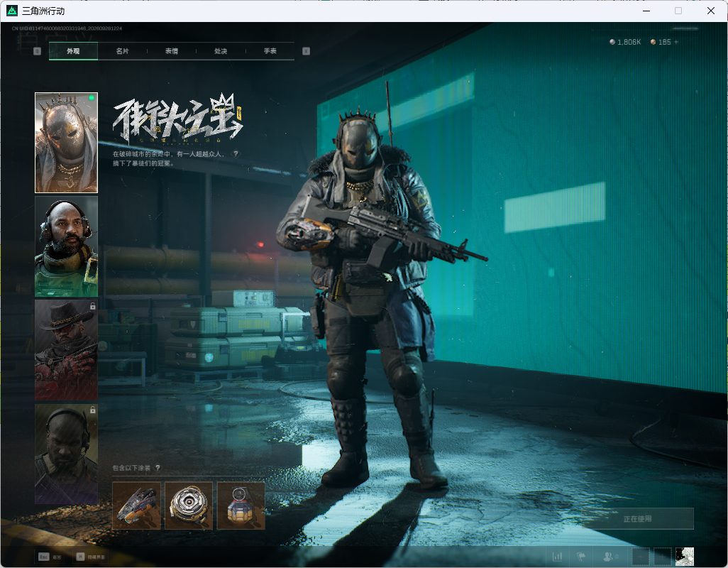The width and height of the screenshot is (728, 568).
Task: Select the locked cowboy hat skin thumbnail
Action: pos(67,350)
